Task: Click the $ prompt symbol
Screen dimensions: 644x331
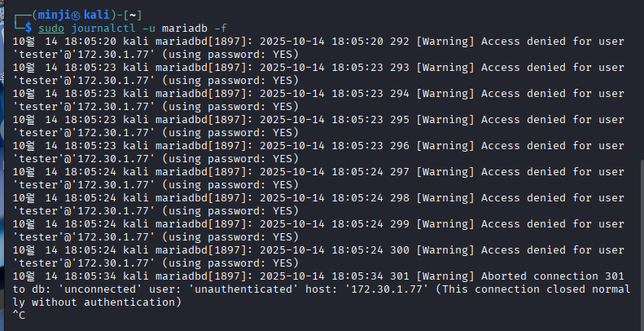Action: pos(29,27)
